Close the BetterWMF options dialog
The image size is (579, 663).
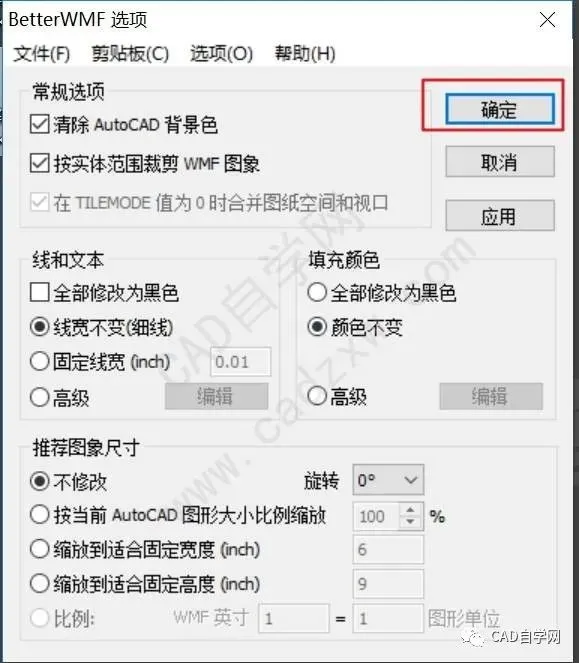pyautogui.click(x=547, y=19)
